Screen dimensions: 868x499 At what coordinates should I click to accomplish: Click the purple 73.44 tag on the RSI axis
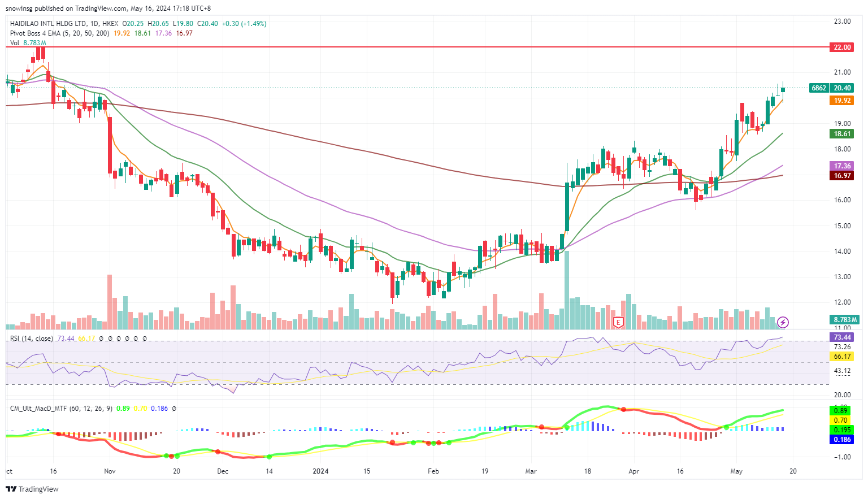coord(842,337)
